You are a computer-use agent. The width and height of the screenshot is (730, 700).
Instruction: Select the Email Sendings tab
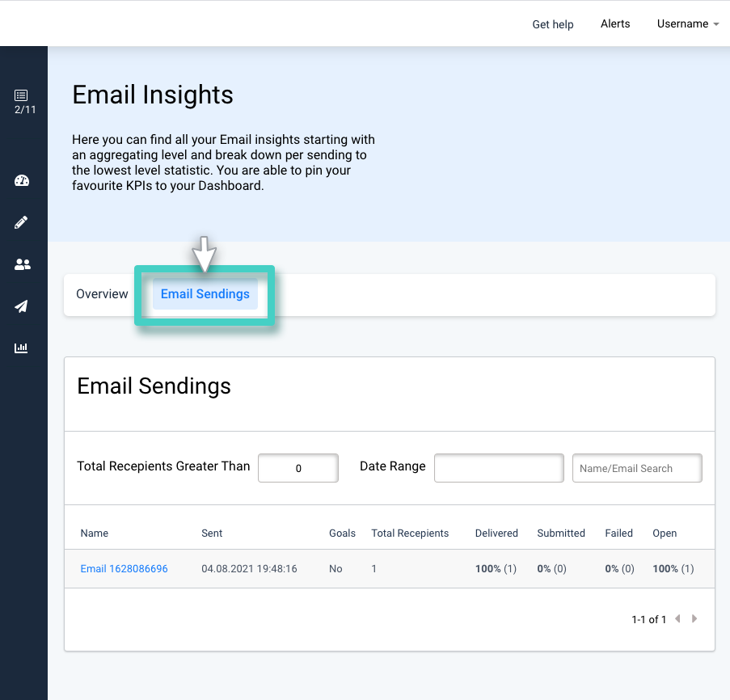(x=205, y=294)
